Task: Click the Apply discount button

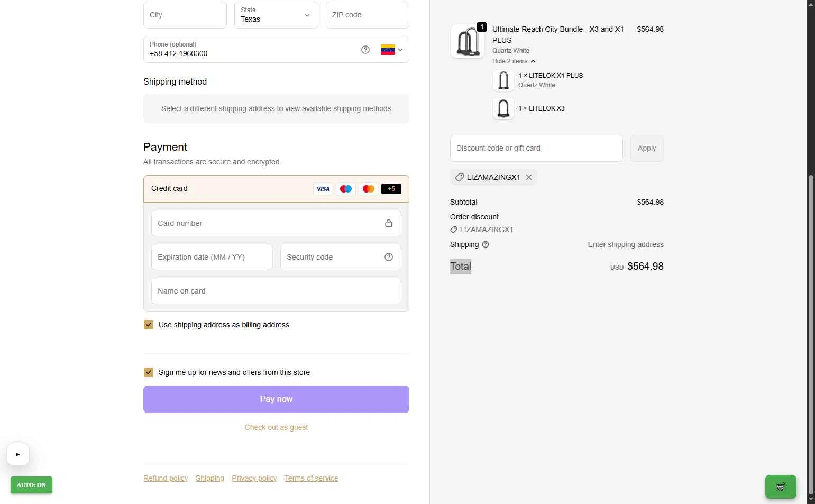Action: [647, 148]
